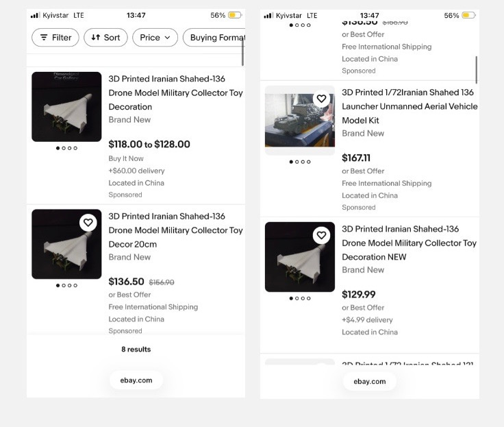Viewport: 504px width, 427px height.
Task: Select image pager dots under $118 listing
Action: point(66,148)
